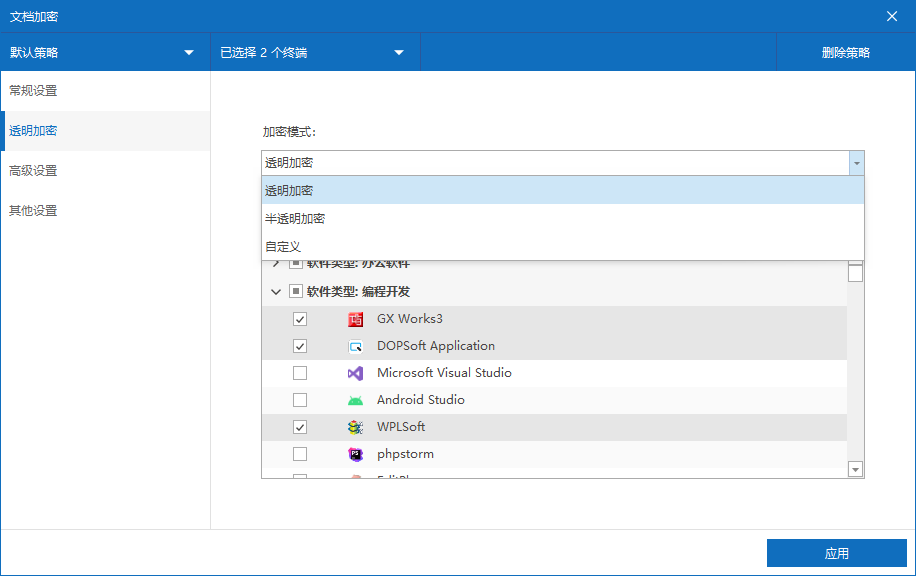This screenshot has width=916, height=576.
Task: Check the Android Studio checkbox
Action: (300, 400)
